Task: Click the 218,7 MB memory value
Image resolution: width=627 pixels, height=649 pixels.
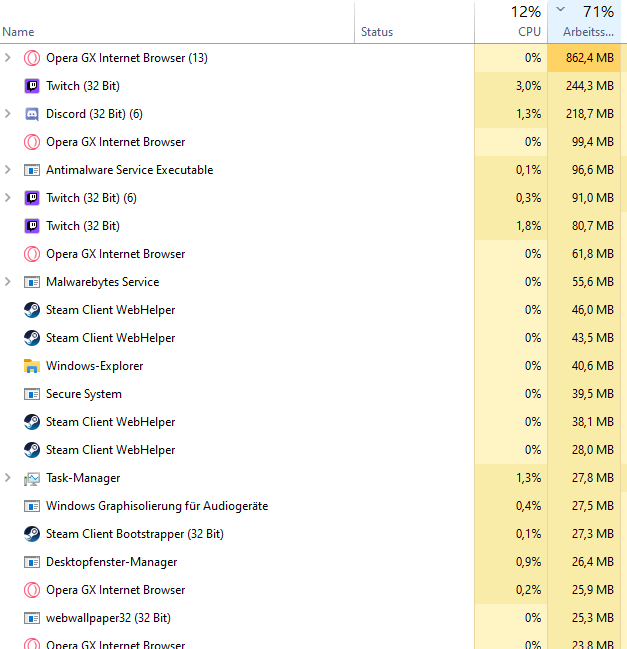Action: coord(590,114)
